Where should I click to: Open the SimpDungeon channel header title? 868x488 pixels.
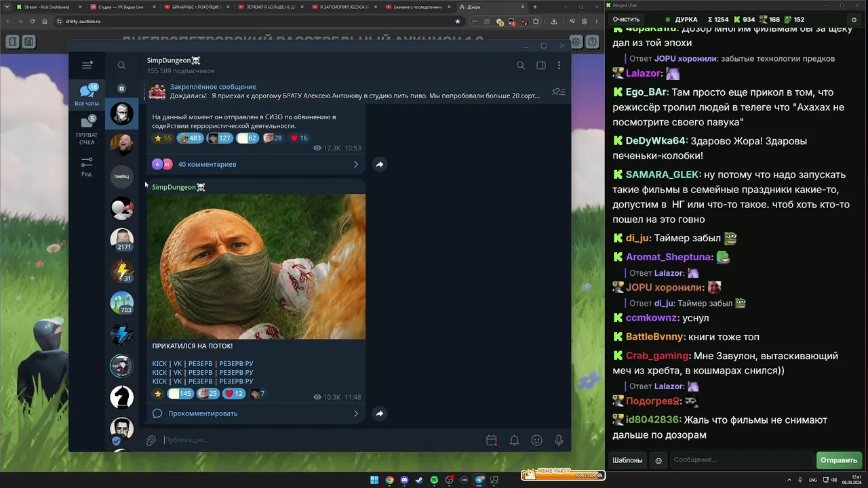[x=174, y=60]
